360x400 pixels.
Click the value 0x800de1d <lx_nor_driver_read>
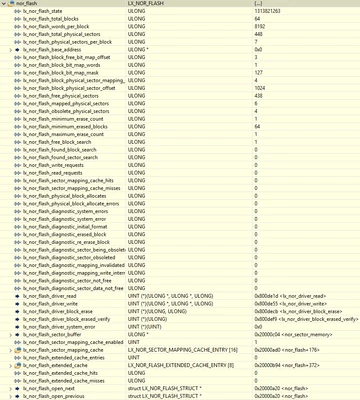tap(290, 296)
